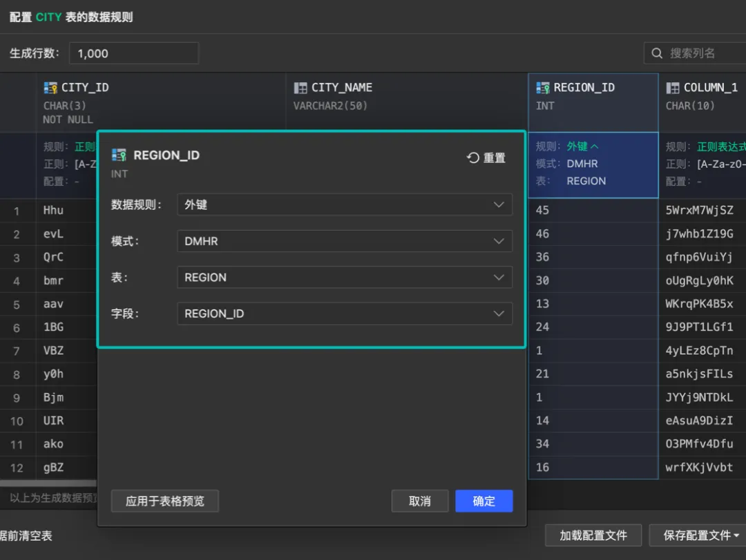The image size is (746, 560).
Task: Select the REGION_ID column header
Action: [593, 102]
